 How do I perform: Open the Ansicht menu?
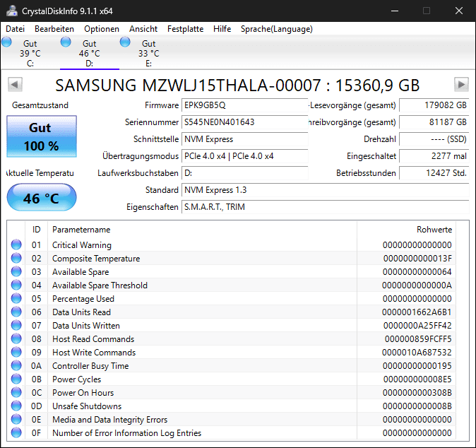(x=143, y=29)
